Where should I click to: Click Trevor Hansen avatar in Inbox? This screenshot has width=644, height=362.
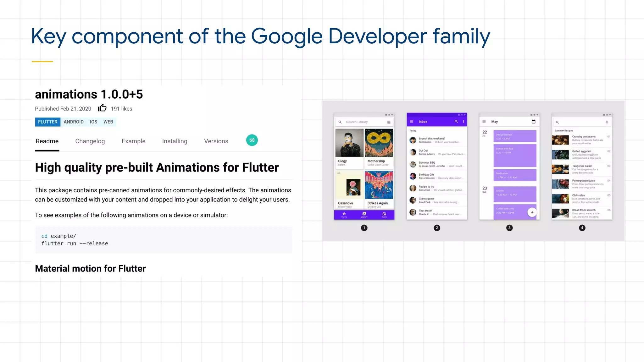(413, 176)
